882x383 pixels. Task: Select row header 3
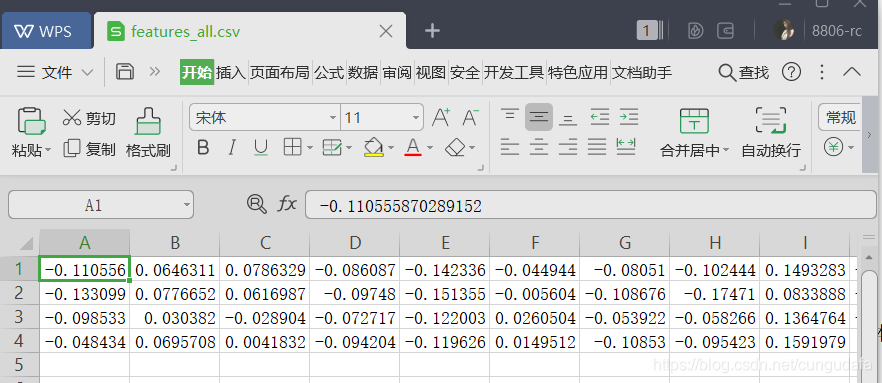coord(19,317)
